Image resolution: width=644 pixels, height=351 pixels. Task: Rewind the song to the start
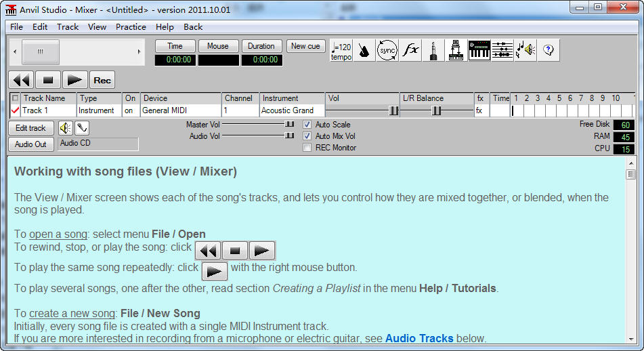(x=21, y=80)
